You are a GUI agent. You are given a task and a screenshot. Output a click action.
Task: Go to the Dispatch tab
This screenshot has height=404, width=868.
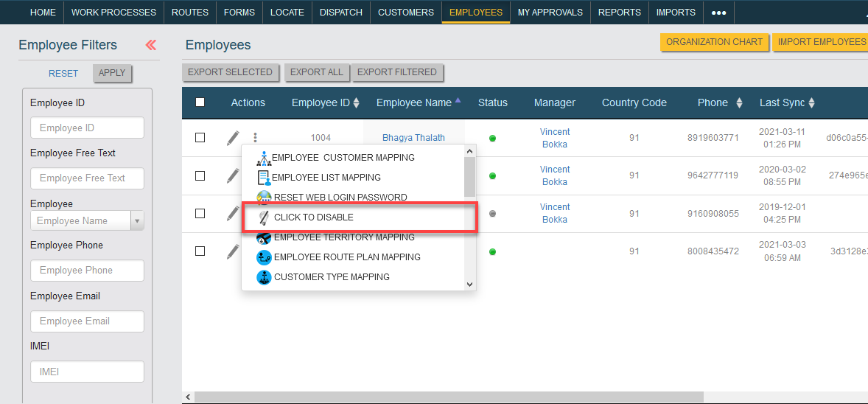tap(341, 13)
